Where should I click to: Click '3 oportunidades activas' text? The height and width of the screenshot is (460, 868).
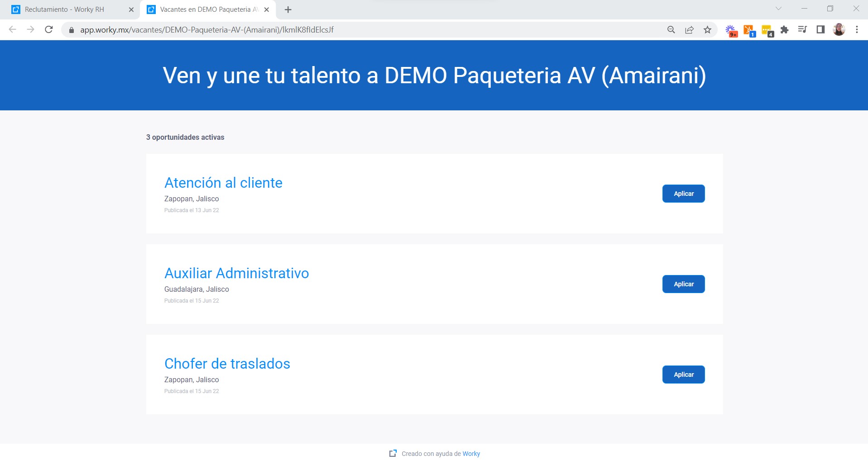pos(185,137)
